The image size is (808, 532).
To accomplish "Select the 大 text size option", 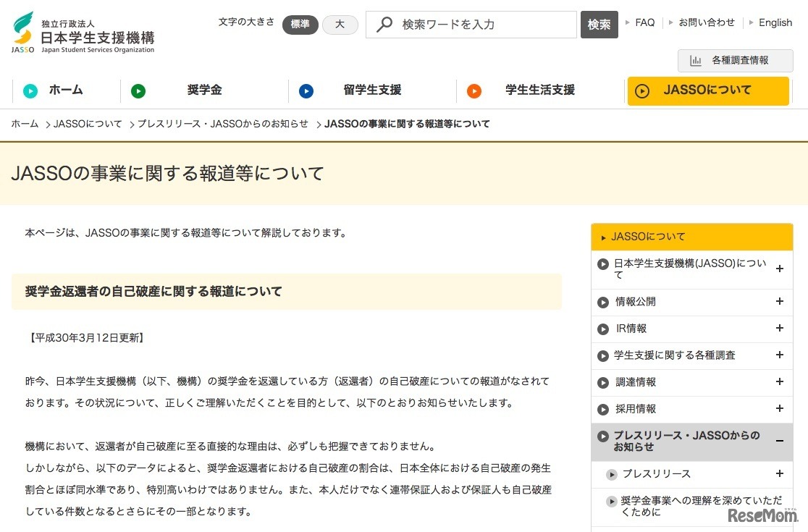I will click(x=340, y=24).
